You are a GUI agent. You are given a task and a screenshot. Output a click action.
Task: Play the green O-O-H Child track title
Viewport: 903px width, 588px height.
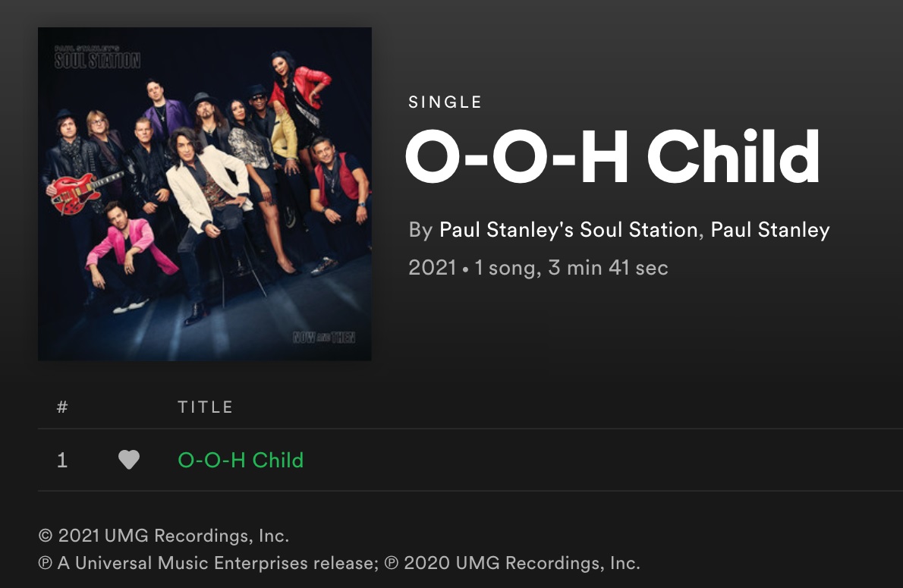pos(241,460)
